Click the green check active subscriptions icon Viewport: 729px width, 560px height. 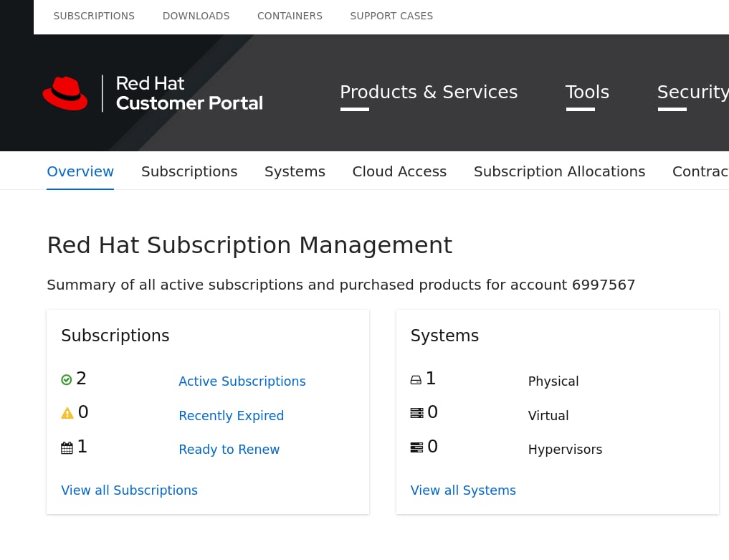coord(67,380)
